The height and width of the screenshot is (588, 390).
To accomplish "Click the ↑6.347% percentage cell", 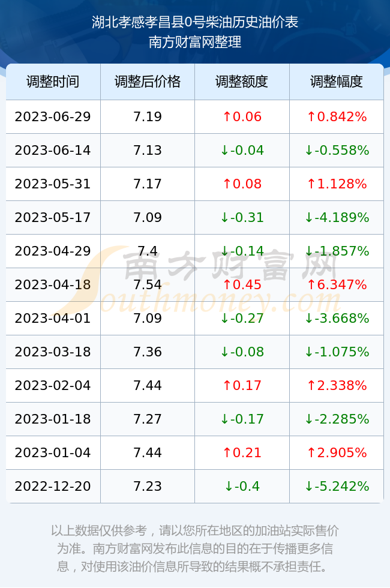I will [x=337, y=284].
